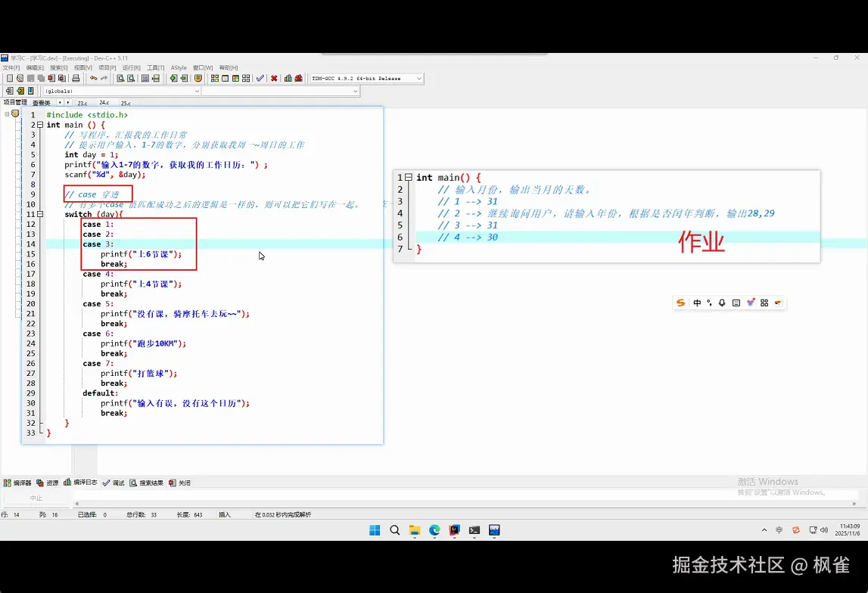Click the Save All toolbar icon
Viewport: 868px width, 593px height.
click(x=41, y=78)
